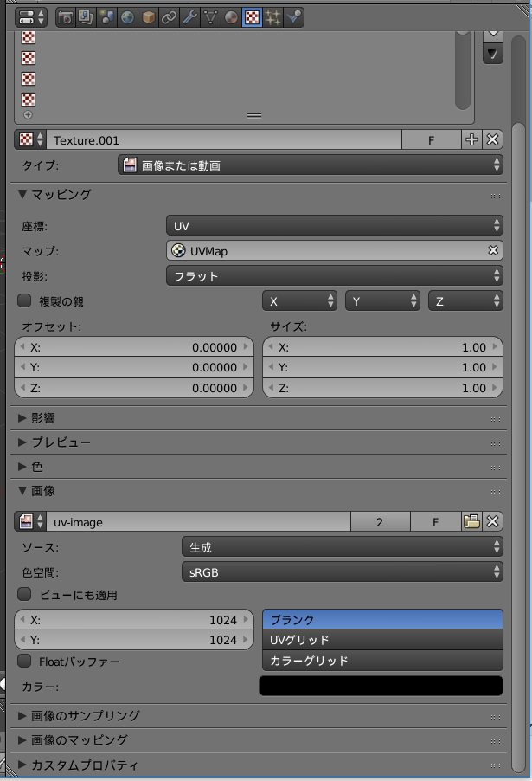This screenshot has width=532, height=781.
Task: Enable the 複製の親 checkbox
Action: point(24,300)
